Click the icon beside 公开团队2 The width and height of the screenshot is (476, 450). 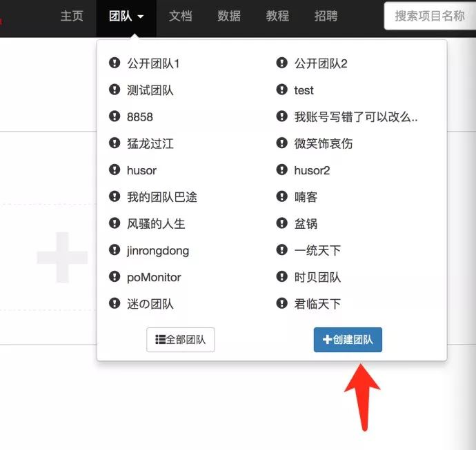[281, 63]
